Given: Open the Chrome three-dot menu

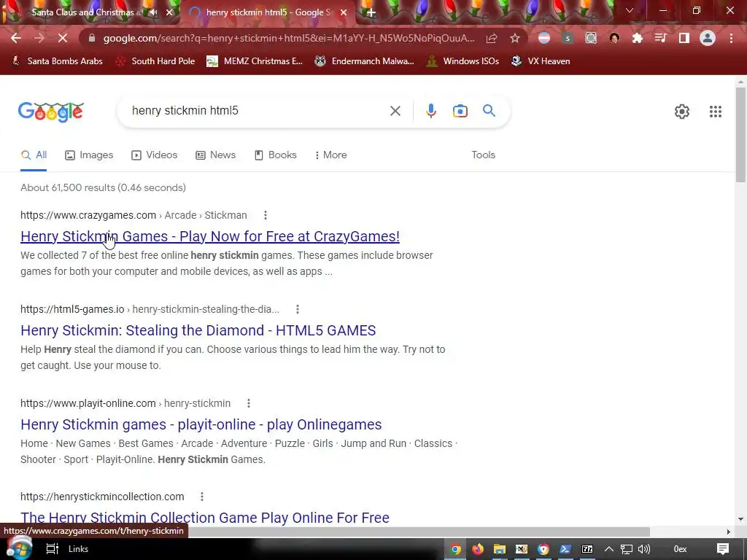Looking at the screenshot, I should (x=731, y=38).
